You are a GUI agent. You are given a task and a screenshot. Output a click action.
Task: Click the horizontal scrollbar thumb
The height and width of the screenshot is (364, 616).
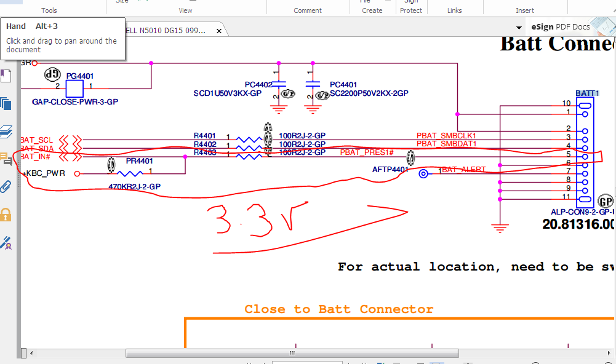292,353
